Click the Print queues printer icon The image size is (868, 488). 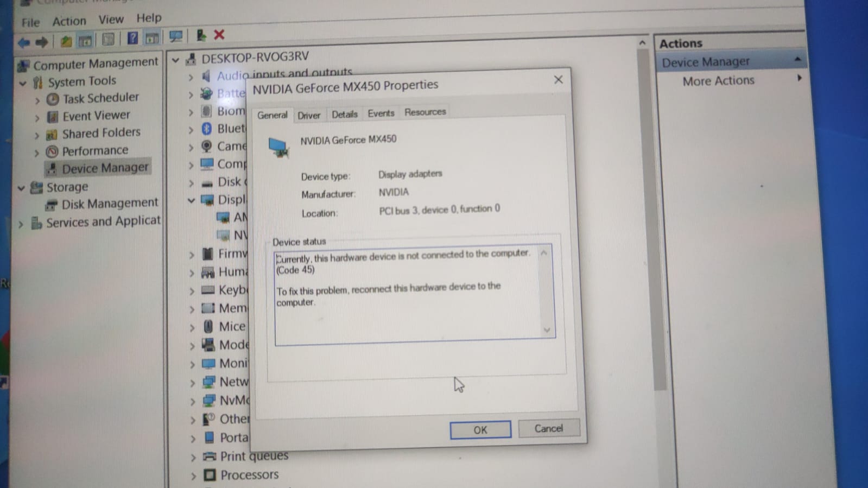210,457
